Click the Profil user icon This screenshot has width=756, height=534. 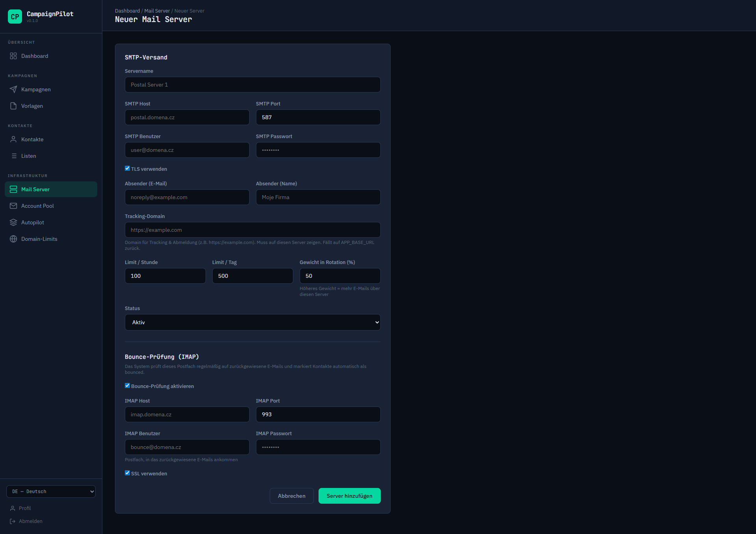pos(13,508)
